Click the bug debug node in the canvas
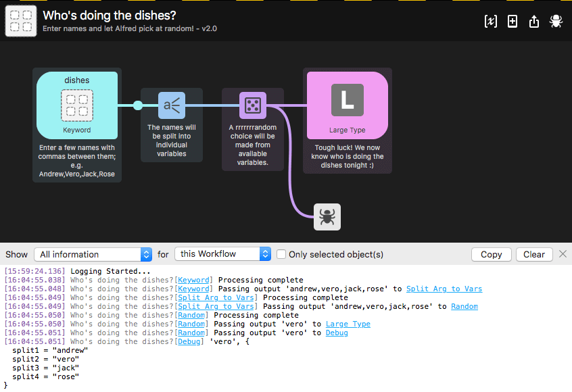This screenshot has height=392, width=572. point(327,216)
